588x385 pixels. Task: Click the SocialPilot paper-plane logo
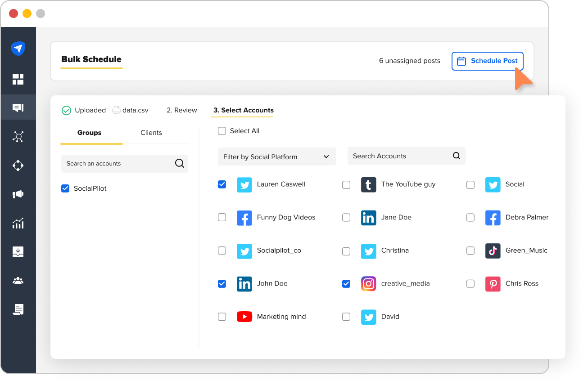pyautogui.click(x=18, y=49)
